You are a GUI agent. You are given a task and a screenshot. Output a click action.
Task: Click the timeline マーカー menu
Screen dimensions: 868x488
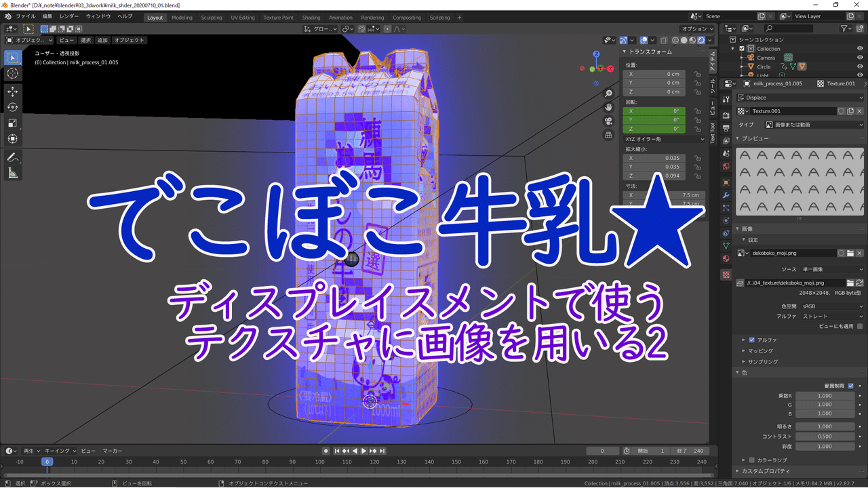[113, 451]
